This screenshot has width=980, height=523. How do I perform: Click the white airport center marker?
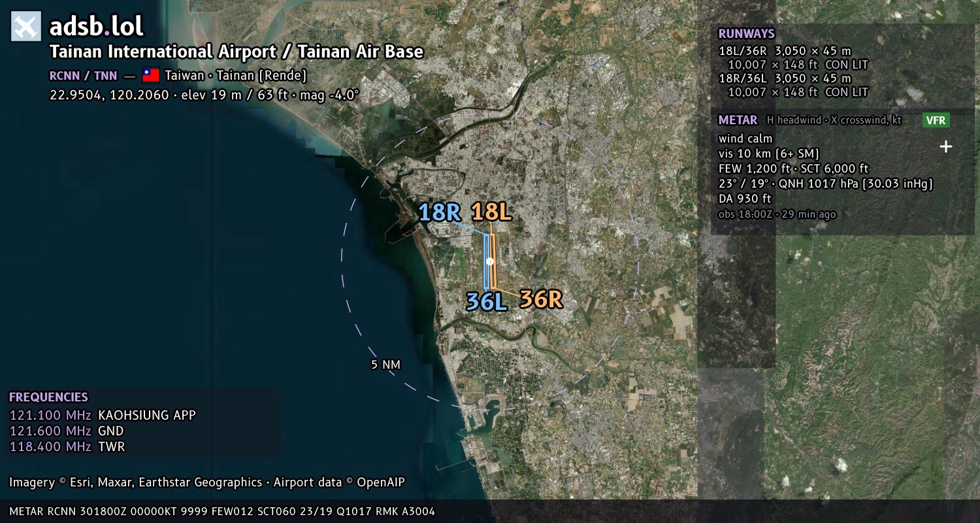coord(490,261)
